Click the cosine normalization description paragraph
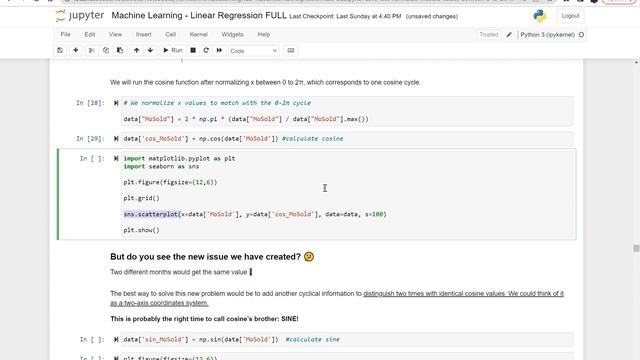640x360 pixels. coord(265,82)
